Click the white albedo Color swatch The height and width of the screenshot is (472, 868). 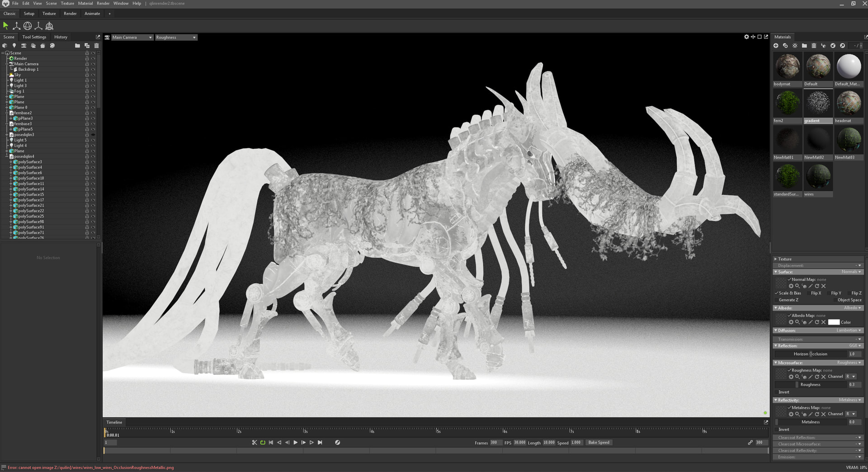pyautogui.click(x=834, y=322)
